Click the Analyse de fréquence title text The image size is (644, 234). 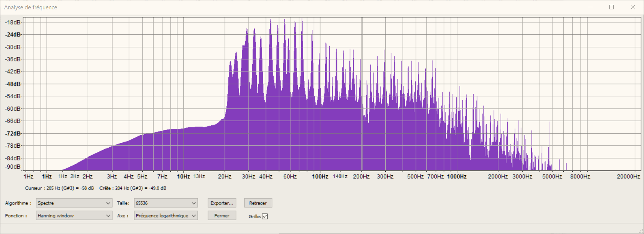[31, 7]
